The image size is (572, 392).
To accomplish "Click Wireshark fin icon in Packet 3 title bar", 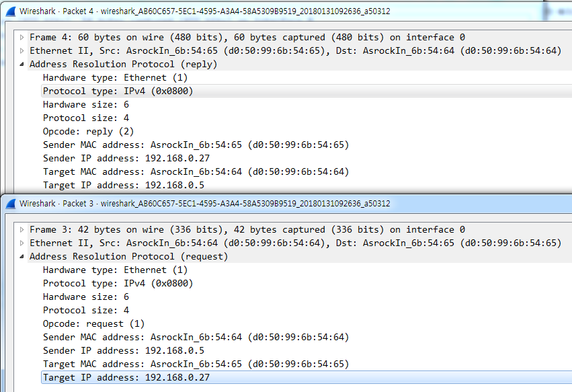I will click(x=11, y=204).
